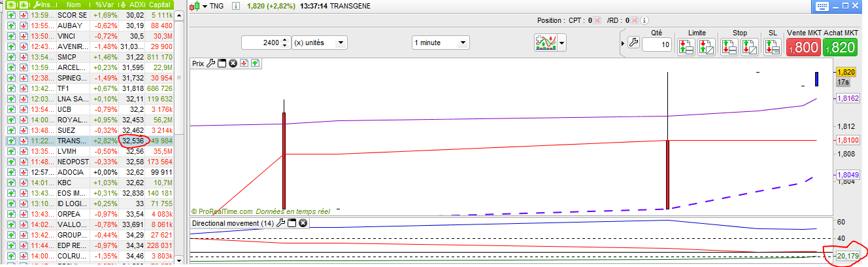The image size is (868, 267).
Task: Click the green buy arrow in Prix panel header
Action: tap(254, 63)
